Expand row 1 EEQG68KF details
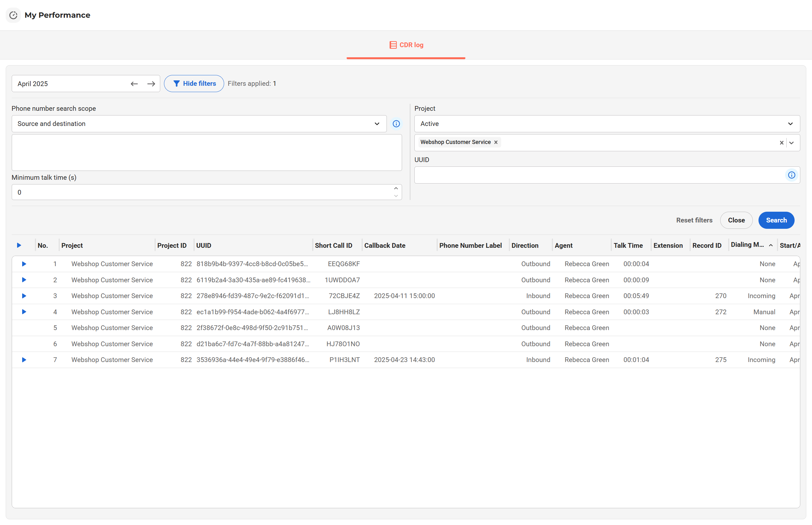Viewport: 812px width, 525px height. (24, 264)
